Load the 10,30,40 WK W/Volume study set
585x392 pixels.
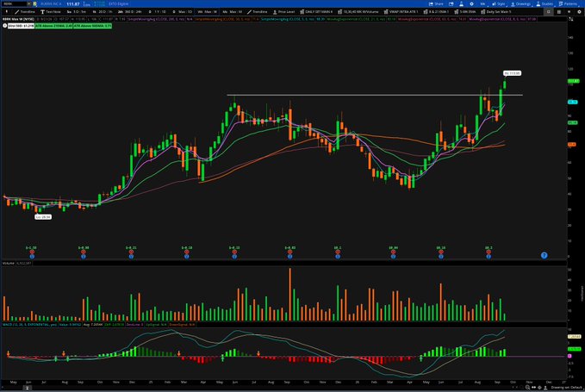pyautogui.click(x=358, y=11)
